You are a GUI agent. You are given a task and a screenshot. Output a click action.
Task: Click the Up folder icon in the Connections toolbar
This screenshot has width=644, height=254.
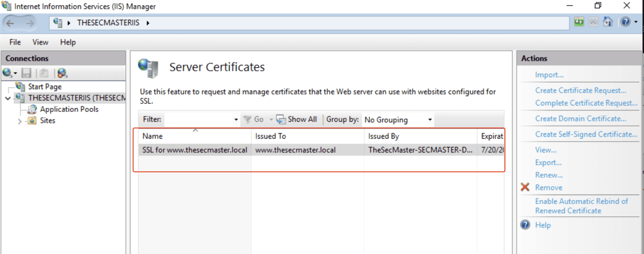[x=44, y=73]
